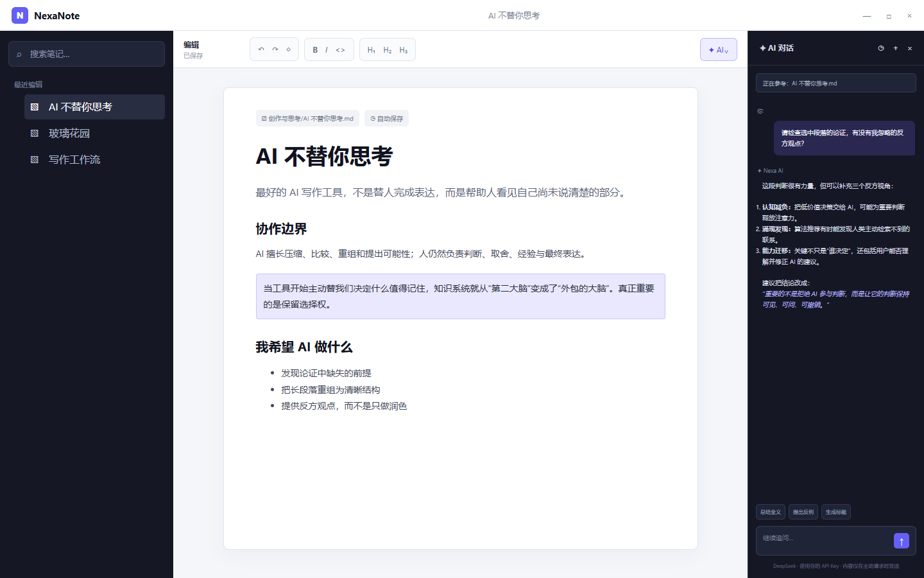This screenshot has height=578, width=924.
Task: Maximize the NexaNote window
Action: click(x=889, y=15)
